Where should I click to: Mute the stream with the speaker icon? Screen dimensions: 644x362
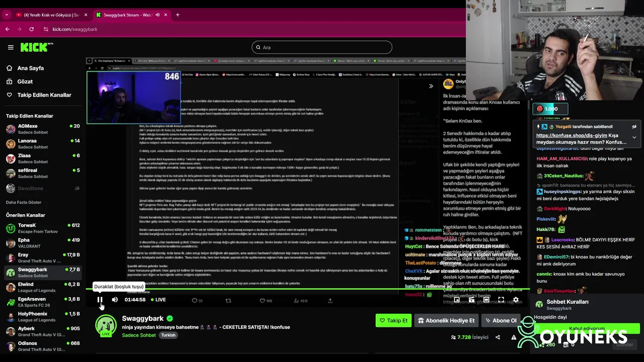click(115, 300)
